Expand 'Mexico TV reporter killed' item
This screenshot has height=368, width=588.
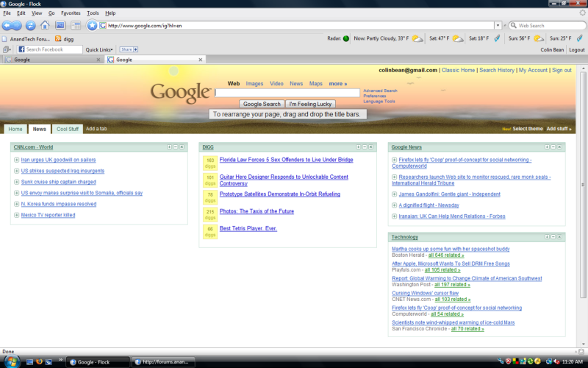coord(16,215)
